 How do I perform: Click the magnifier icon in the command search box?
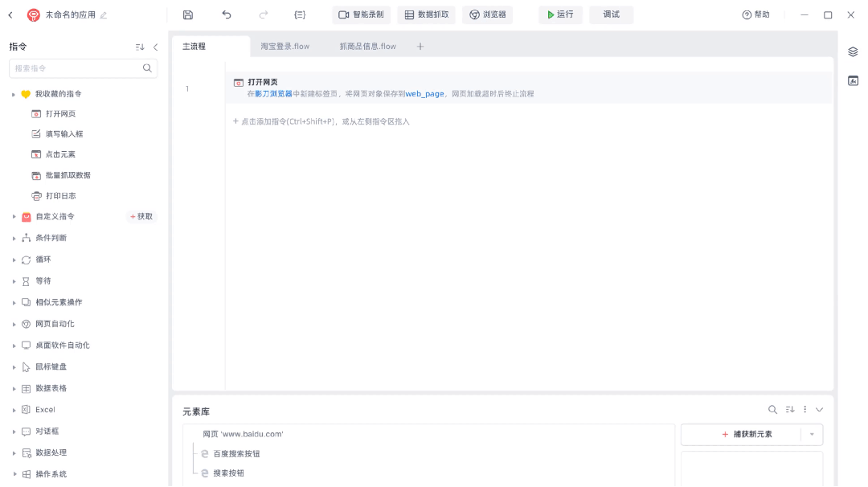click(147, 68)
